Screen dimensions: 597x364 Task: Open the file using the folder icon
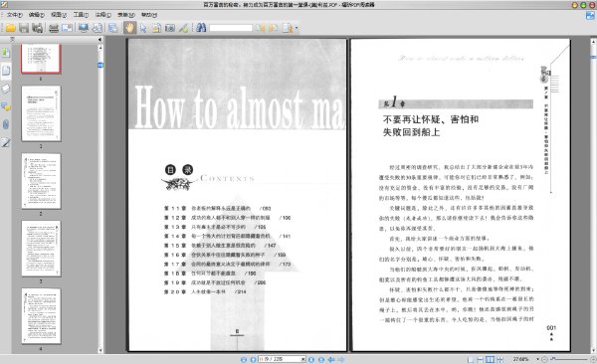click(10, 28)
